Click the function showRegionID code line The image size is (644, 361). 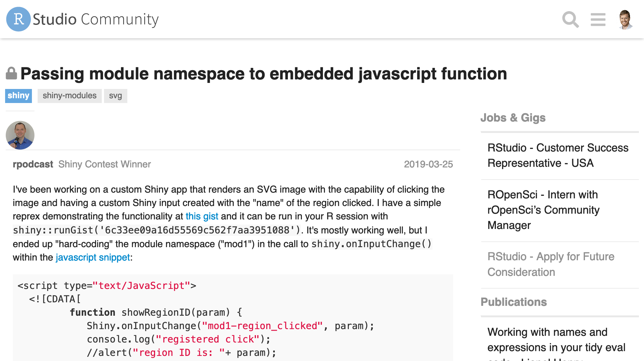(x=156, y=313)
